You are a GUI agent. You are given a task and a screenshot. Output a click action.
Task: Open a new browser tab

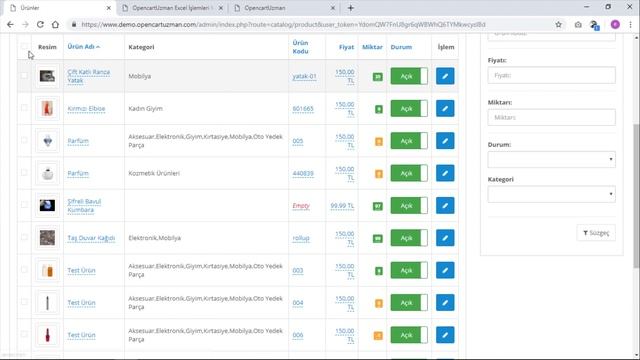coord(351,8)
